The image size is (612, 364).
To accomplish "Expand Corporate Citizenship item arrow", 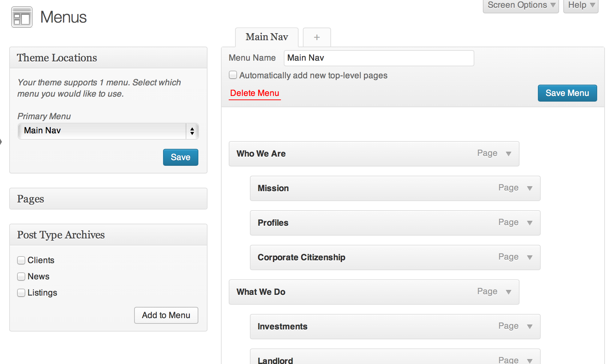I will click(x=529, y=257).
